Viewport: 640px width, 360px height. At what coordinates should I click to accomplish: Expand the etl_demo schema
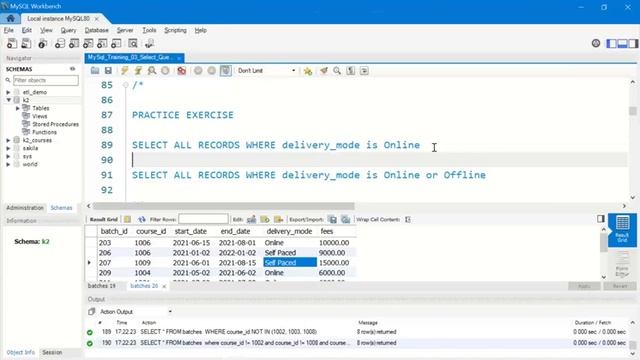(x=8, y=92)
